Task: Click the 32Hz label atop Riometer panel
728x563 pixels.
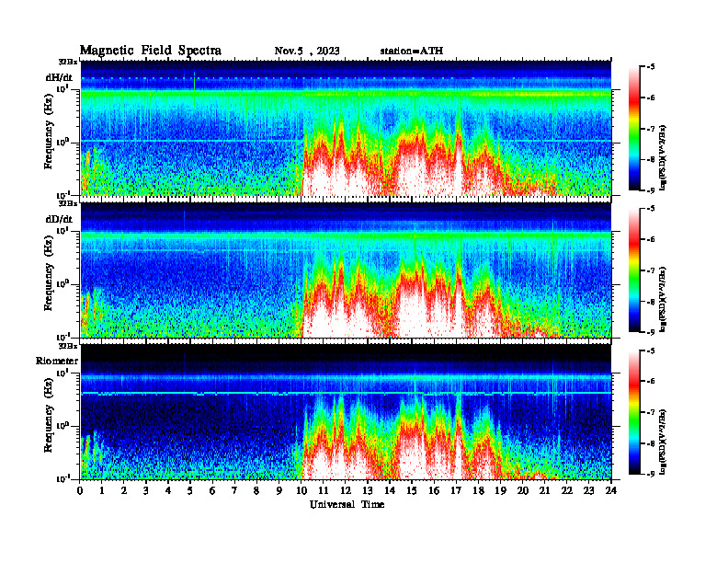Action: tap(67, 346)
